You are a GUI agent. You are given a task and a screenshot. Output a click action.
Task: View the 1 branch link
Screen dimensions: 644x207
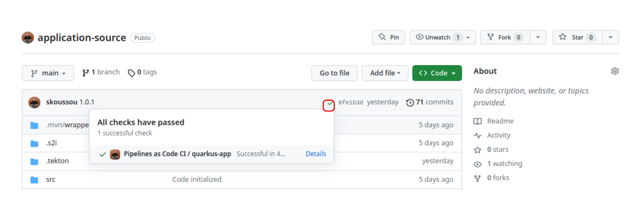click(x=101, y=72)
